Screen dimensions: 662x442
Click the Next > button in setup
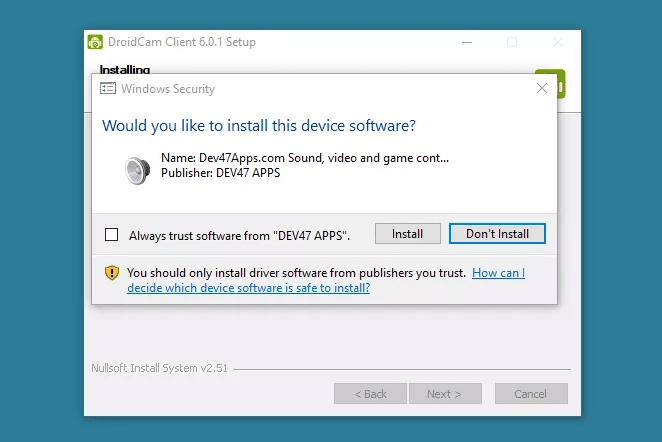[x=445, y=393]
